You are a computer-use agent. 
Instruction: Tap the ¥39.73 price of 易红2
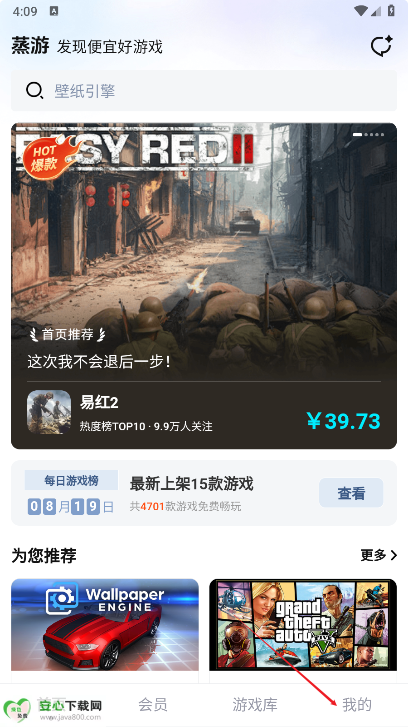coord(344,421)
